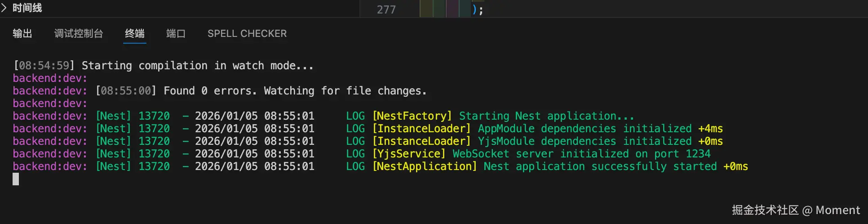Show the 端口 tab
The width and height of the screenshot is (868, 224).
(x=176, y=34)
